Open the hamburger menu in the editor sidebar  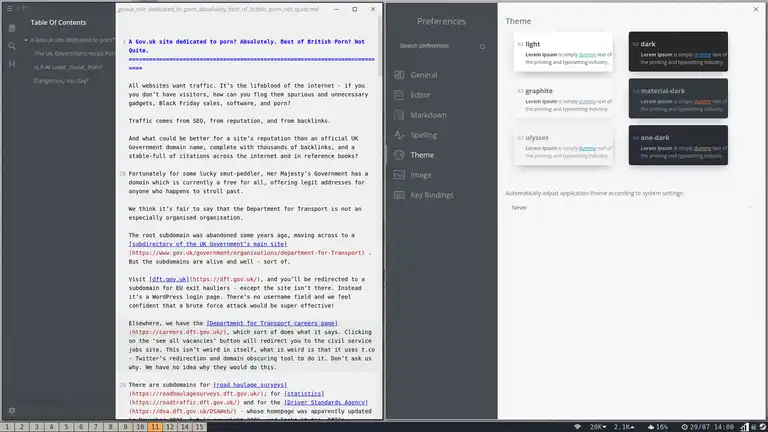click(9, 8)
